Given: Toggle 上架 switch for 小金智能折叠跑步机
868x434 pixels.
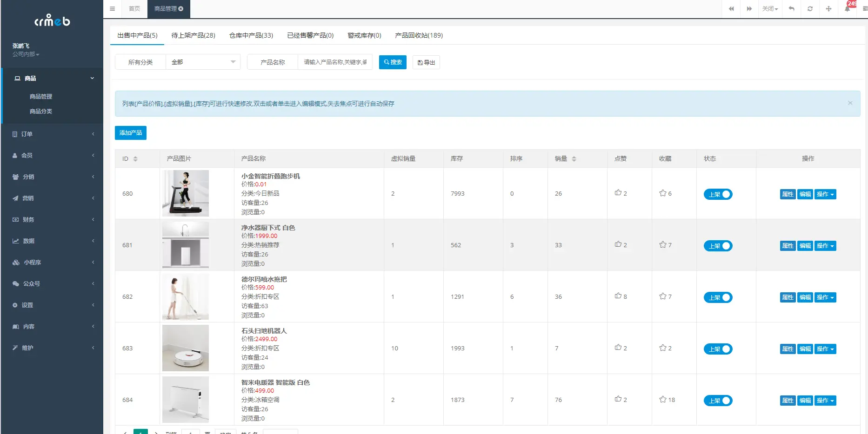Looking at the screenshot, I should 718,194.
